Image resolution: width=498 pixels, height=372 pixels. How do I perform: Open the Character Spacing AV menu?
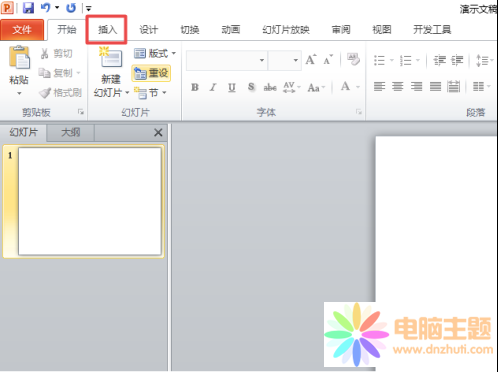[292, 87]
